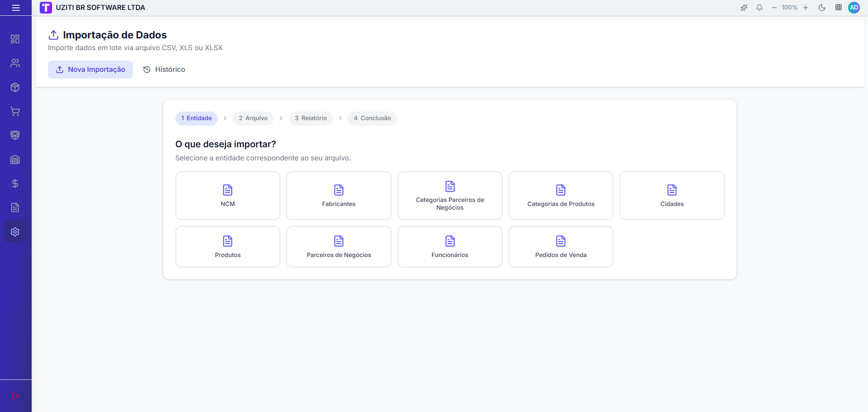Choose the Cidades entity card
Image resolution: width=868 pixels, height=412 pixels.
[x=672, y=196]
